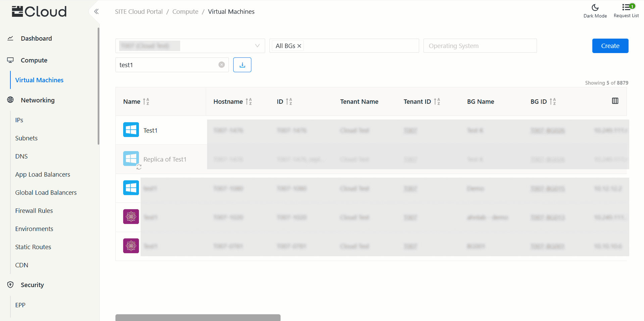Clear the test1 search field

[221, 65]
